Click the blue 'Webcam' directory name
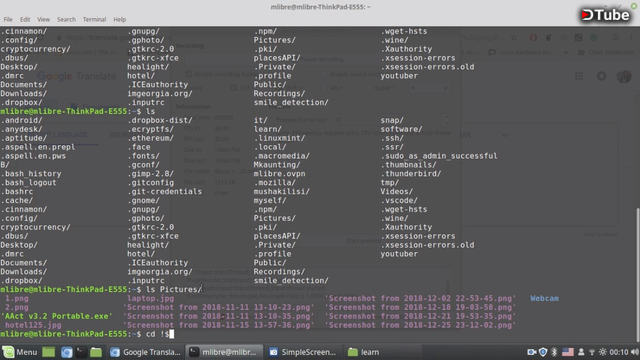Image resolution: width=640 pixels, height=360 pixels. click(x=544, y=298)
